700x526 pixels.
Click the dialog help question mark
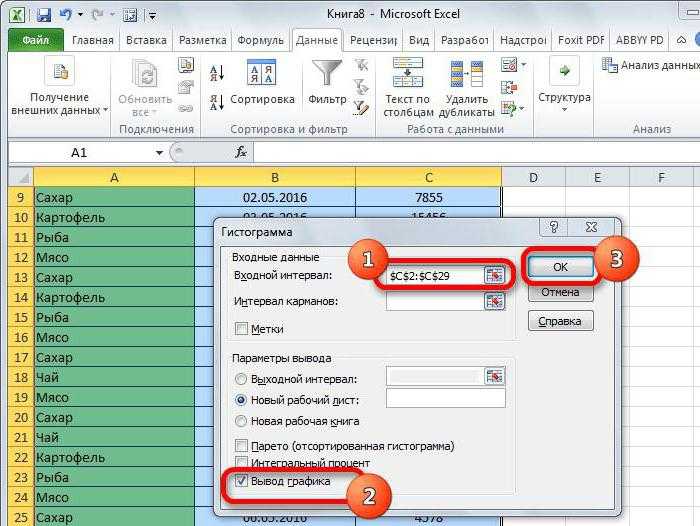coord(554,227)
